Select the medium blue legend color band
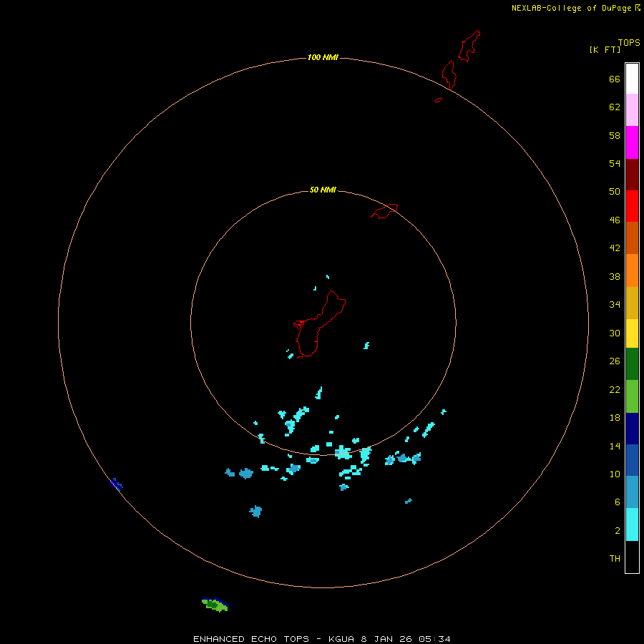The width and height of the screenshot is (644, 644). pyautogui.click(x=632, y=460)
